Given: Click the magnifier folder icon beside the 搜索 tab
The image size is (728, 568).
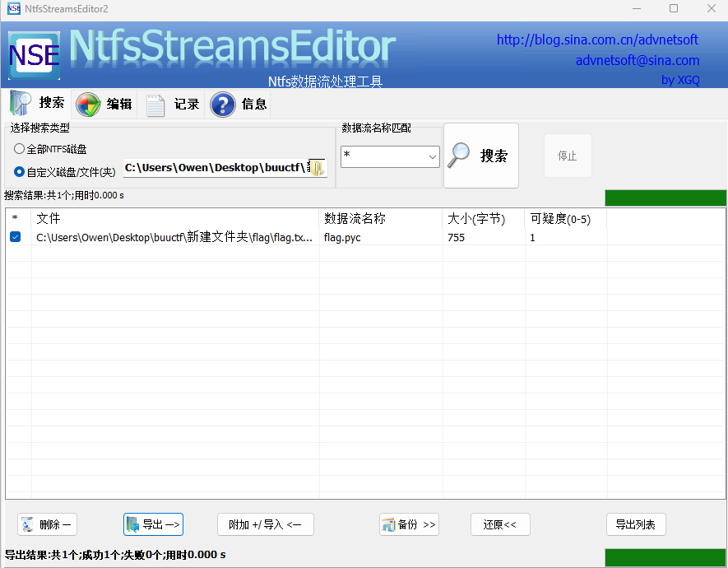Looking at the screenshot, I should 21,103.
